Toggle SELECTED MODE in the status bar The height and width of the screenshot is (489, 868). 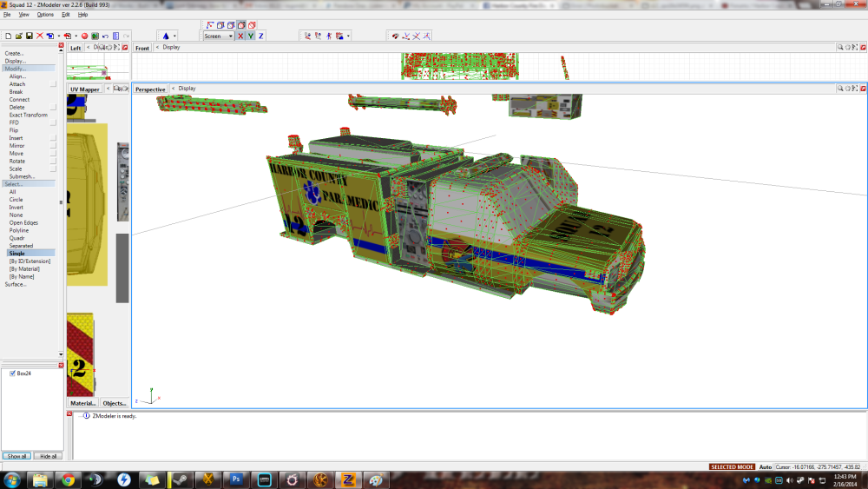click(732, 466)
